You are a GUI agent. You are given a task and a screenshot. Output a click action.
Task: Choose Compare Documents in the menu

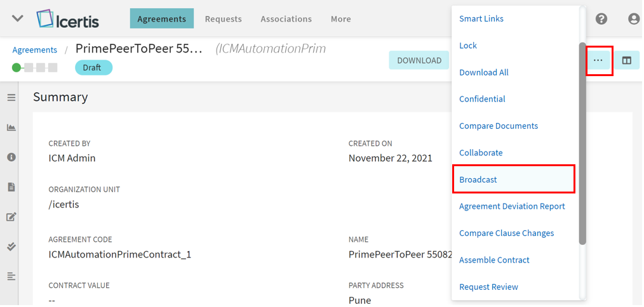(499, 126)
